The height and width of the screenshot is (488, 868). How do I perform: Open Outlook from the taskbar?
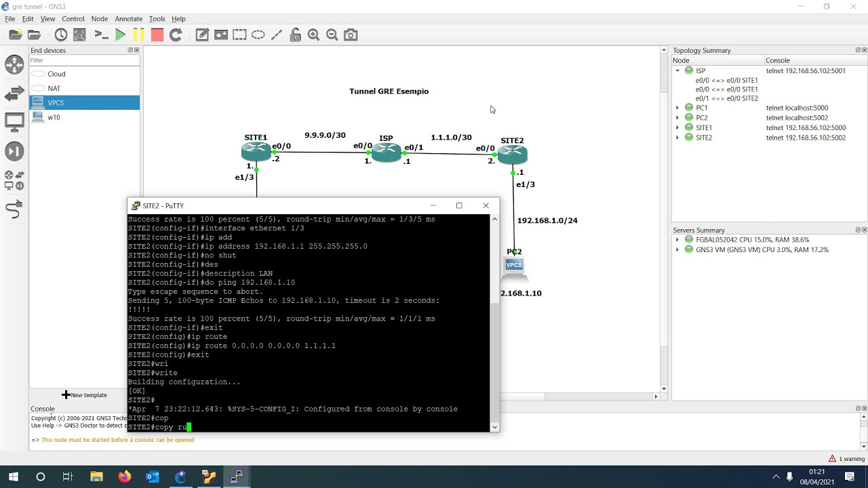coord(153,477)
